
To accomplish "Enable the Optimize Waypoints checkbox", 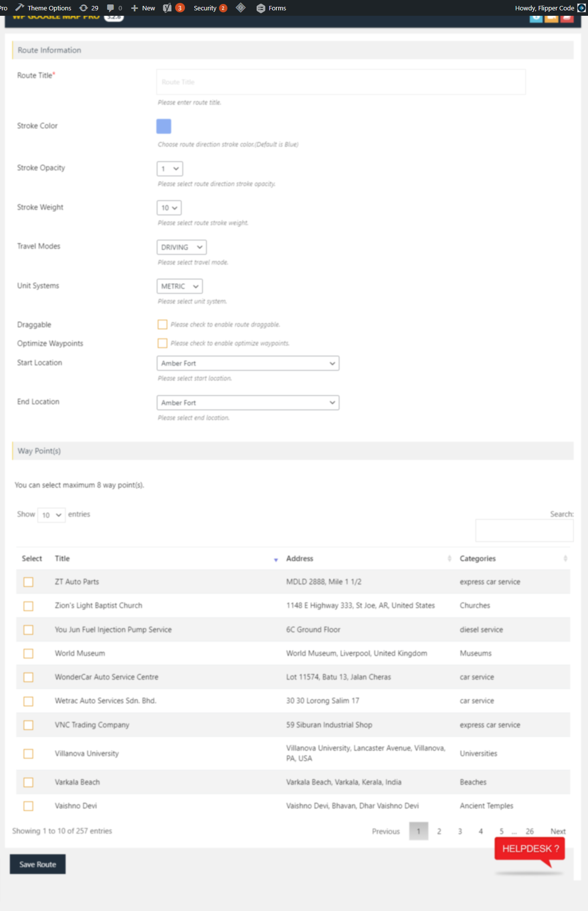I will tap(162, 343).
